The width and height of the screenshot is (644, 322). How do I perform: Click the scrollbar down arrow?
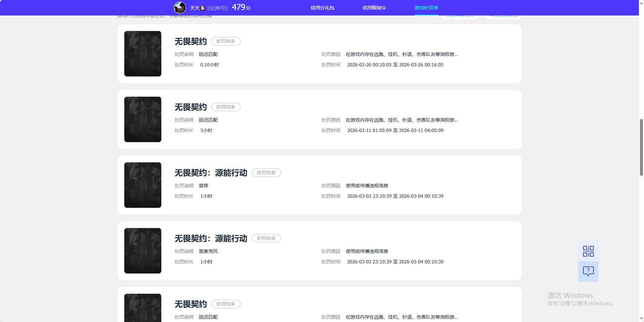[641, 319]
